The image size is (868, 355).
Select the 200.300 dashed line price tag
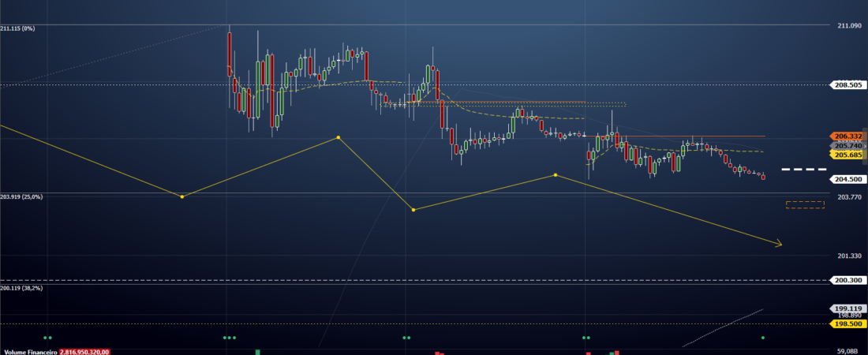[847, 280]
